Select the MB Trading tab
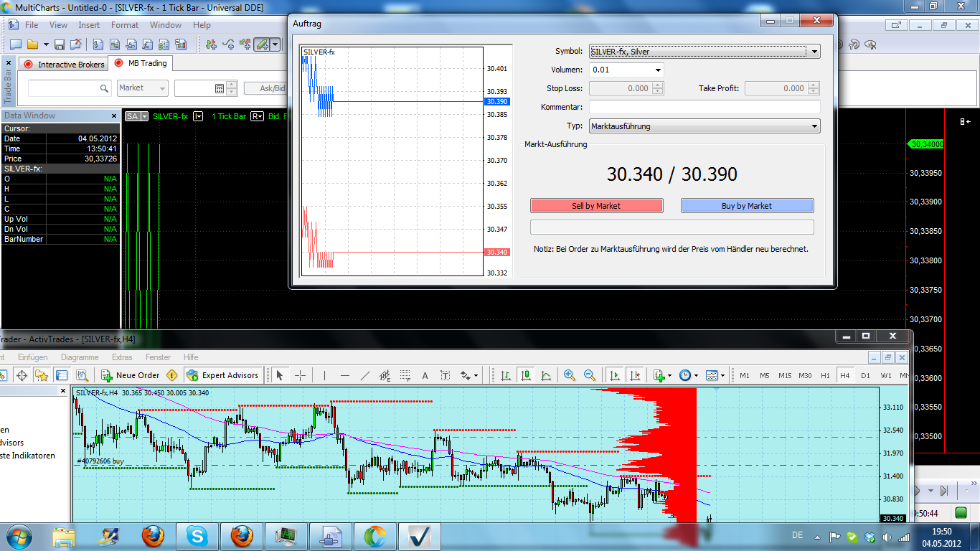The height and width of the screenshot is (551, 980). coord(141,63)
